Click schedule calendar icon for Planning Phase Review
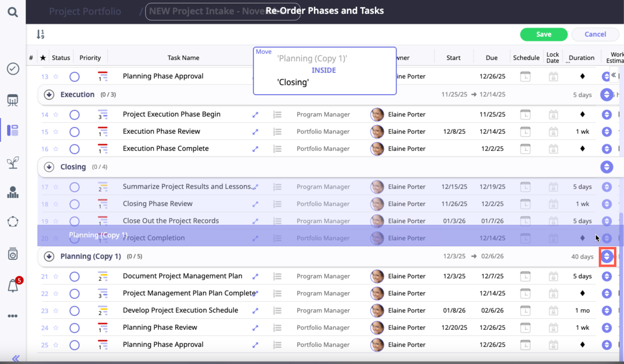 [525, 328]
